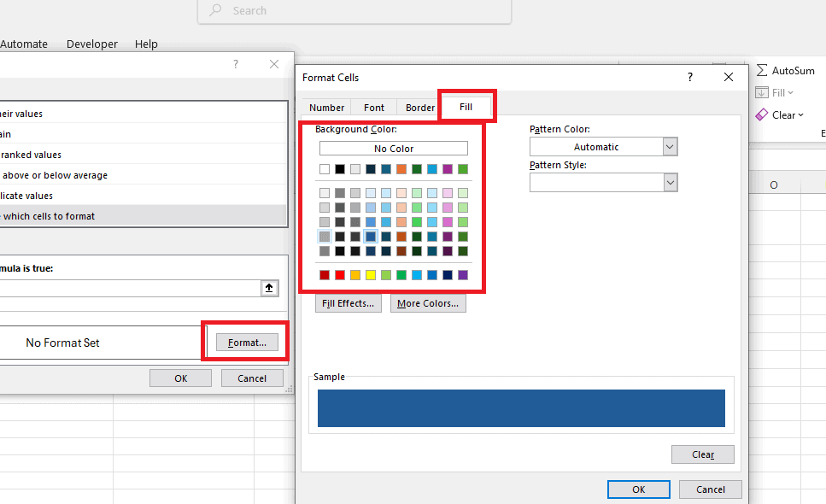Cancel the Format Cells dialog

[x=710, y=489]
